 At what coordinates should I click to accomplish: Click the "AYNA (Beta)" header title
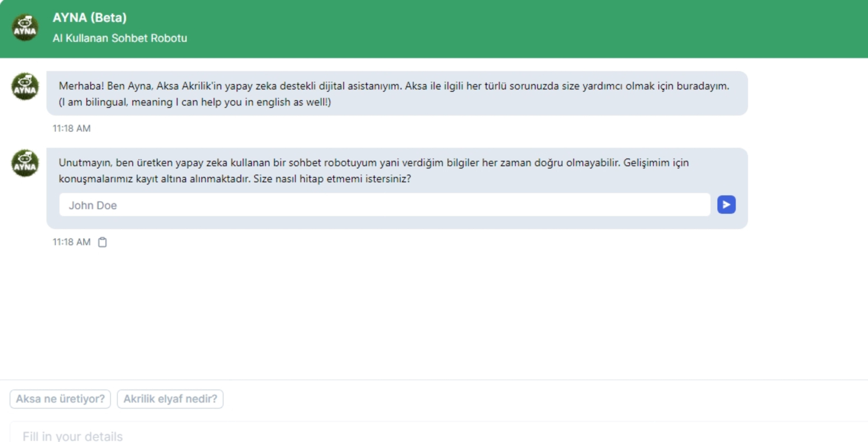click(x=90, y=18)
